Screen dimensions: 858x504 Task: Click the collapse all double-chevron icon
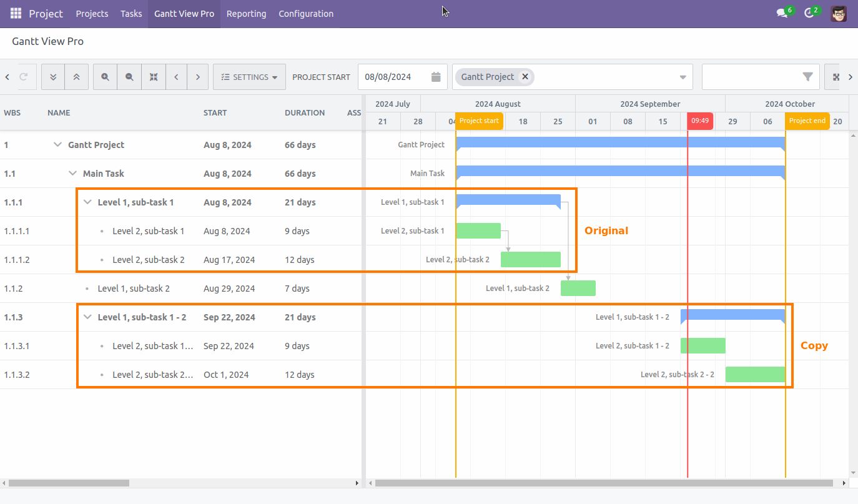coord(53,76)
